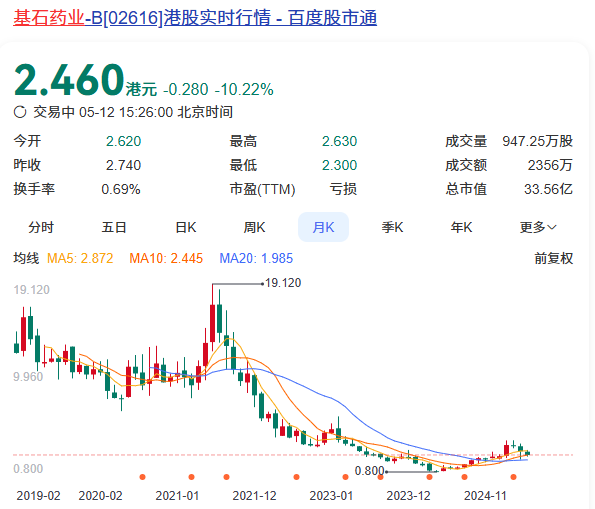Click the 2021-12 date axis label
This screenshot has width=595, height=509.
[254, 496]
